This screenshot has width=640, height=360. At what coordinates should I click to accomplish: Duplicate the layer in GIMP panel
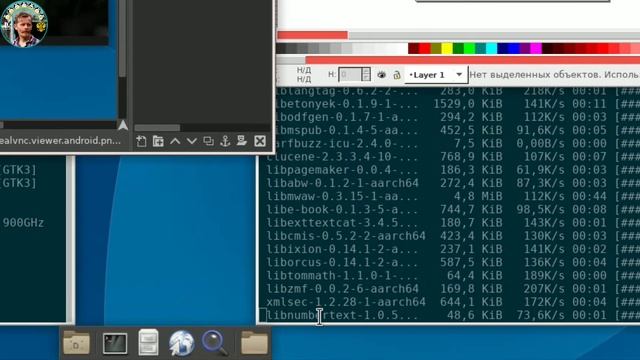[x=209, y=141]
